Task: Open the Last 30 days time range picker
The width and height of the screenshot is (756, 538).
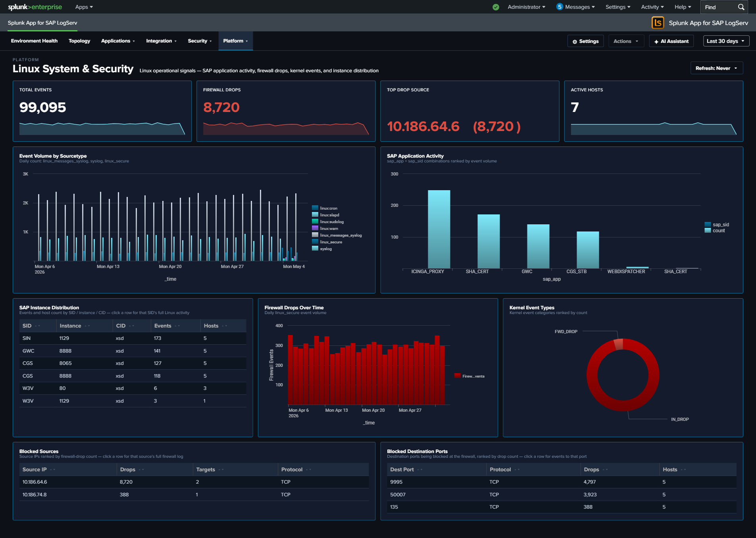Action: point(726,41)
